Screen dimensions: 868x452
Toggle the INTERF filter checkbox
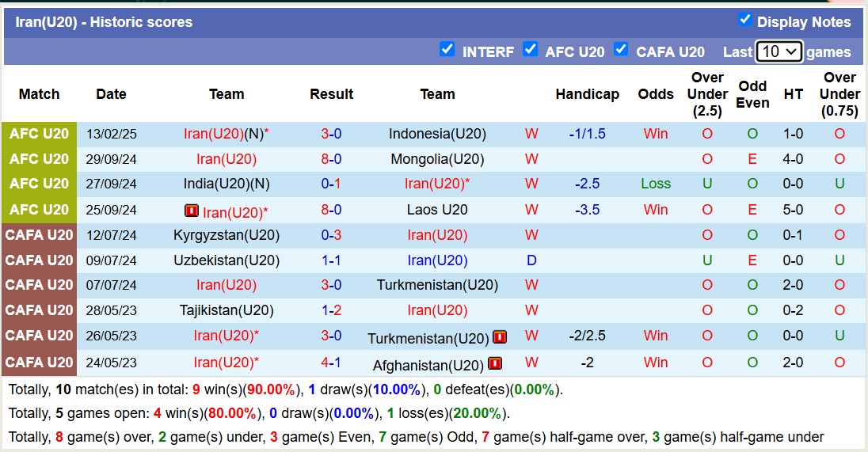[x=447, y=49]
